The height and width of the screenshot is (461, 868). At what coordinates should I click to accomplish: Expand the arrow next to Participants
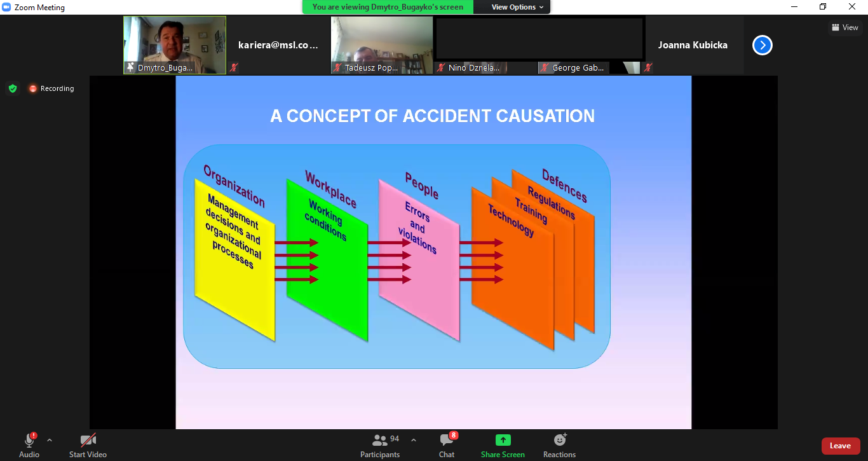point(414,440)
